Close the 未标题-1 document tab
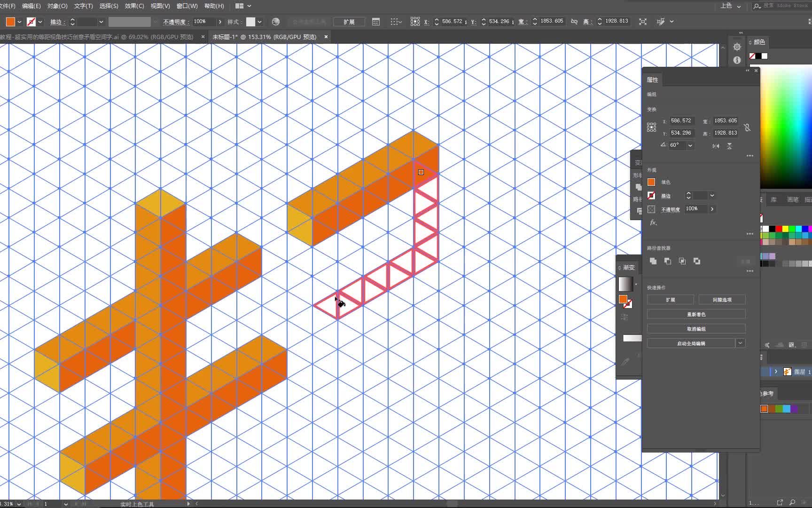 click(326, 37)
